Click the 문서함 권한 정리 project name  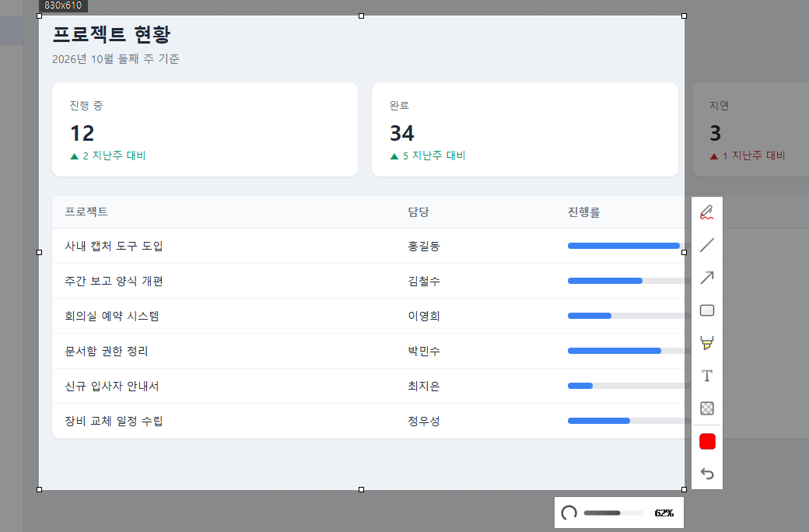click(107, 351)
